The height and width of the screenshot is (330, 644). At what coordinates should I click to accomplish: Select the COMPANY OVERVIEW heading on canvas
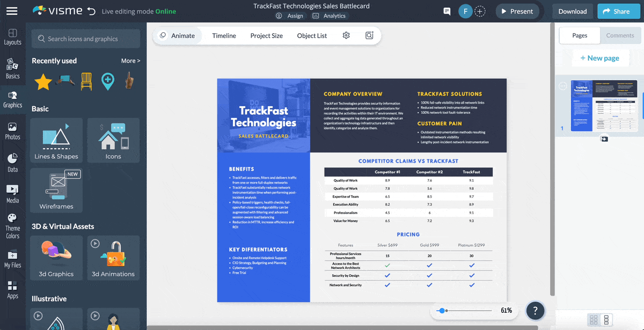(x=353, y=94)
